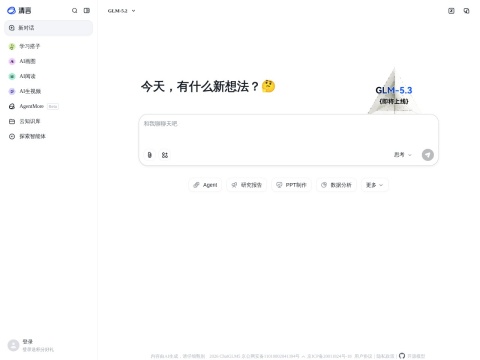Click the send message arrow button
The height and width of the screenshot is (360, 480).
(x=428, y=155)
